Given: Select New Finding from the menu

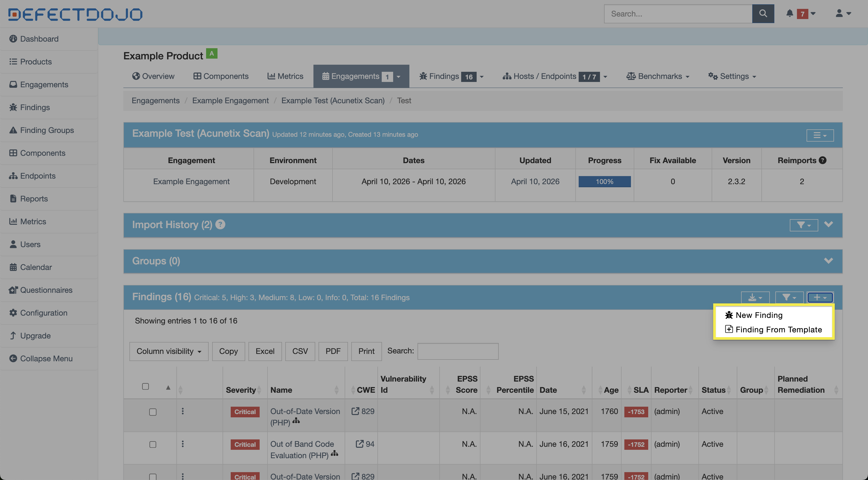Looking at the screenshot, I should pyautogui.click(x=759, y=315).
